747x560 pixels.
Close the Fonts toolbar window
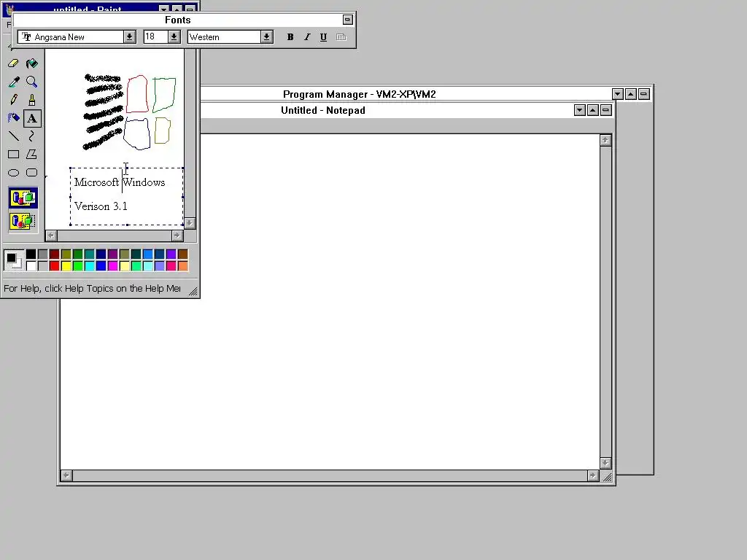pos(348,20)
